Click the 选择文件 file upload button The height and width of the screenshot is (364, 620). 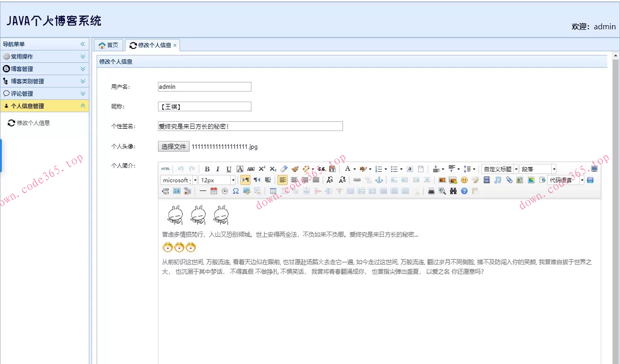point(173,147)
